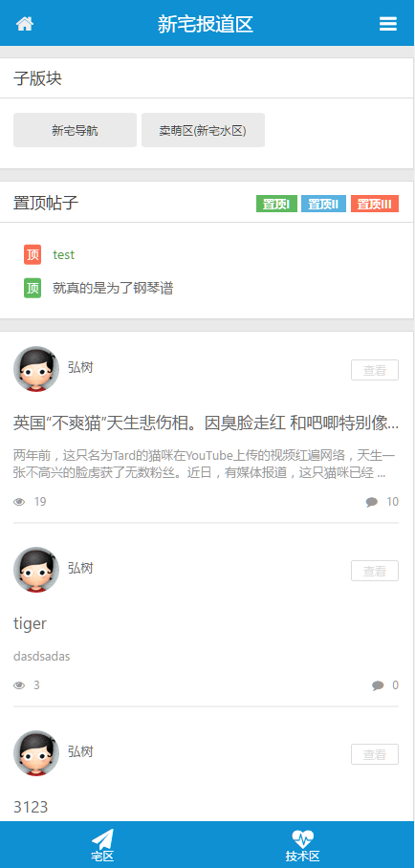415x868 pixels.
Task: Click eye icon on tiger post
Action: click(x=19, y=685)
